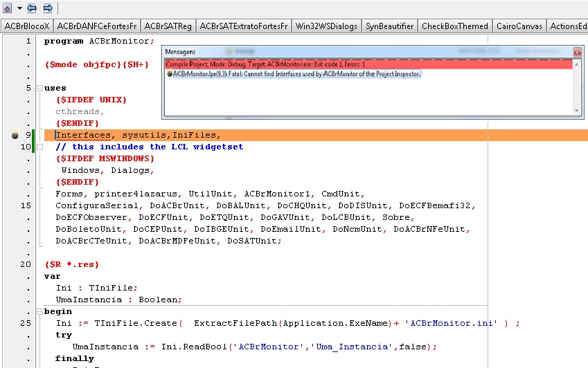The image size is (588, 368).
Task: Click line number 15 in the gutter
Action: pyautogui.click(x=26, y=205)
